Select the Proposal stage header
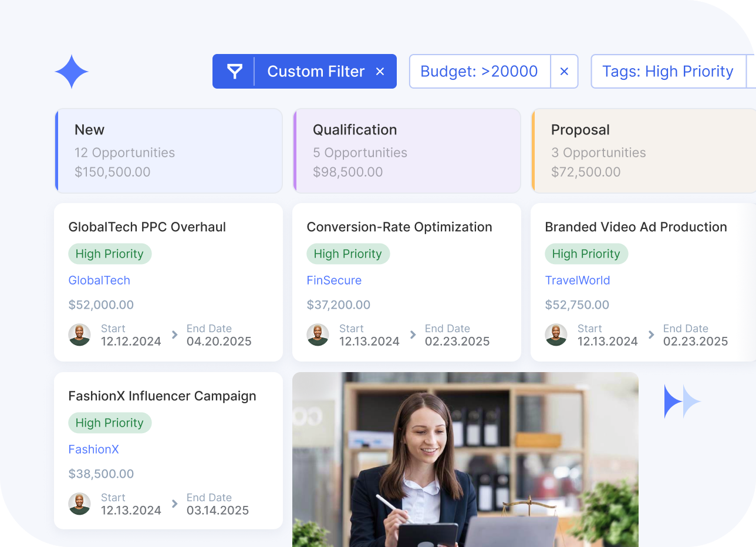Screen dimensions: 756x547 point(643,150)
